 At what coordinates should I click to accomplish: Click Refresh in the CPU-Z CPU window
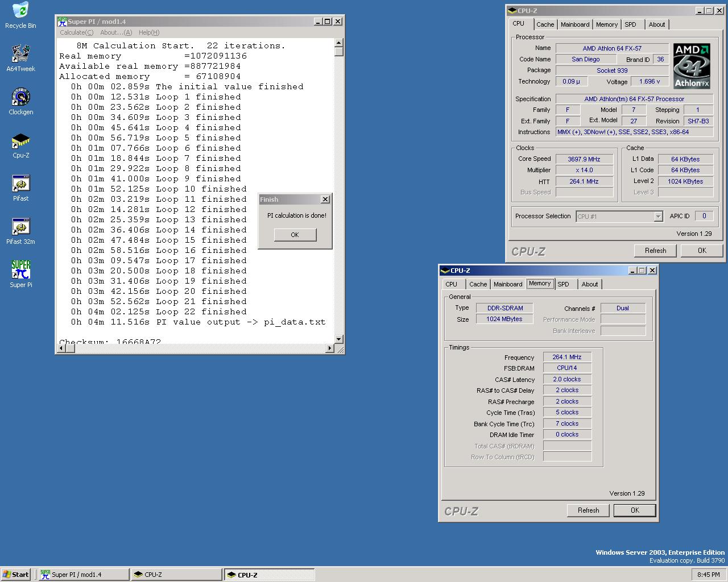(655, 251)
